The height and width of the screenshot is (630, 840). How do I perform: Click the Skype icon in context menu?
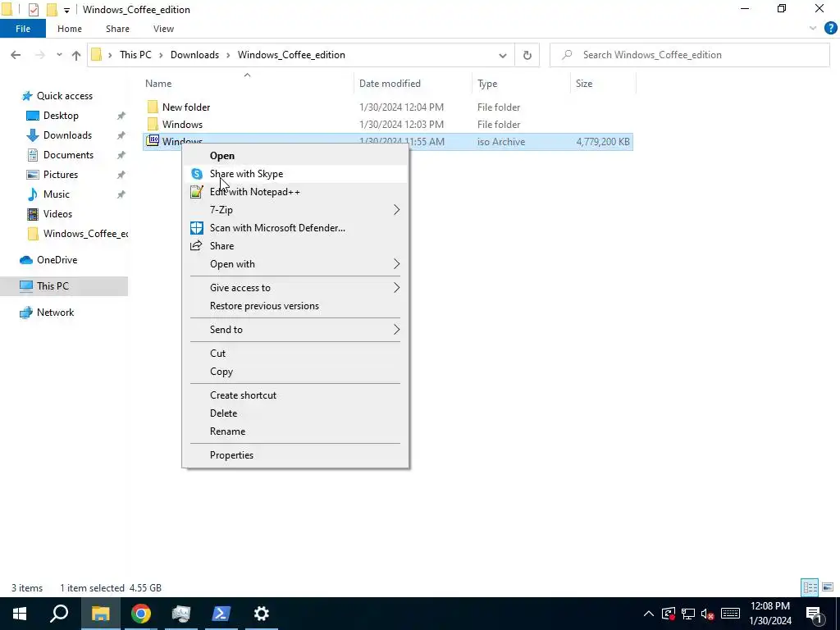197,174
